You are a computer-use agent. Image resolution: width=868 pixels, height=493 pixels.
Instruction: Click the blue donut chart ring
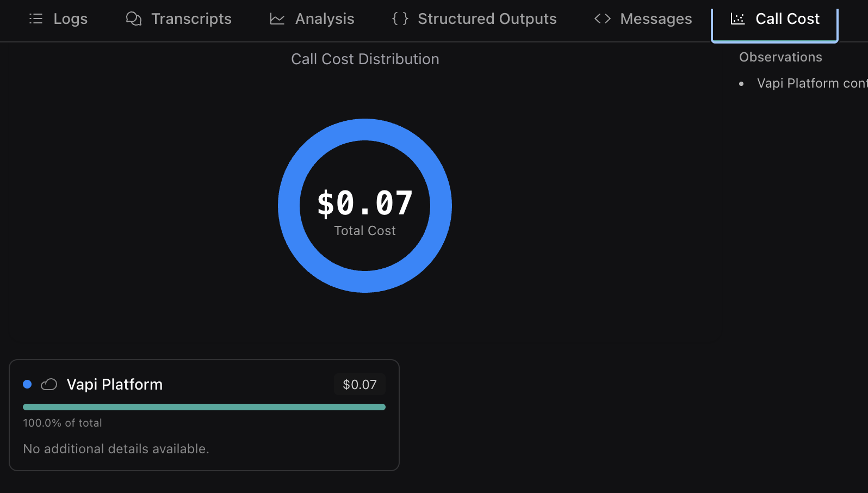click(x=289, y=206)
